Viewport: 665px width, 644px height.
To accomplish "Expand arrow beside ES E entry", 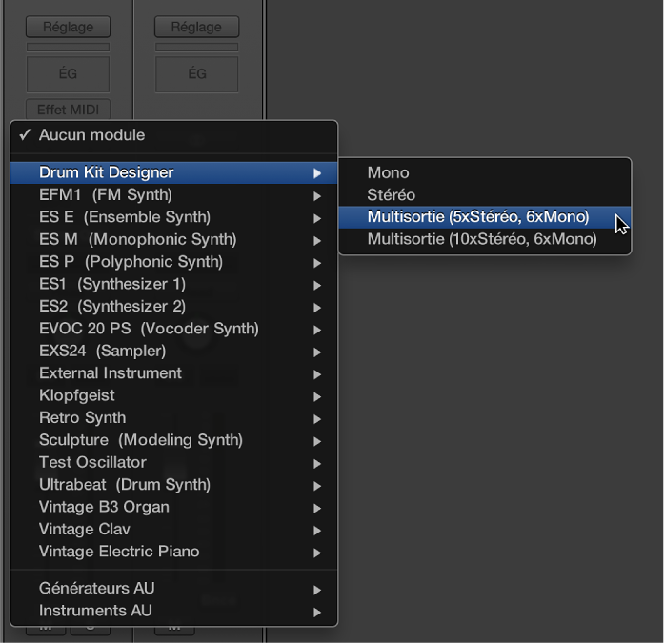I will click(x=317, y=218).
